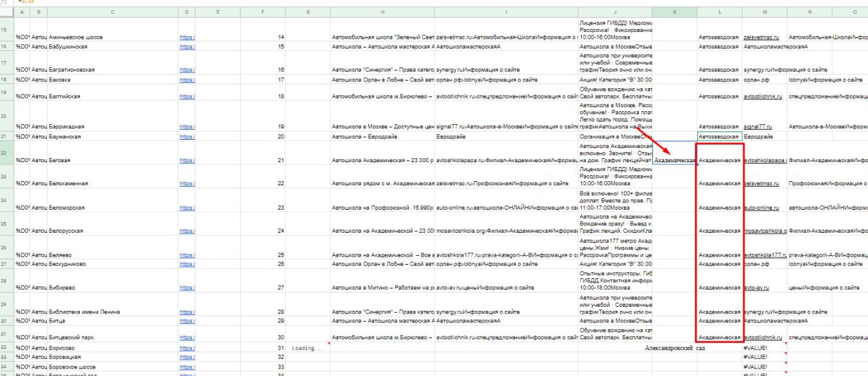Open the zelsvetmsc.ru link in row 15

[x=762, y=37]
